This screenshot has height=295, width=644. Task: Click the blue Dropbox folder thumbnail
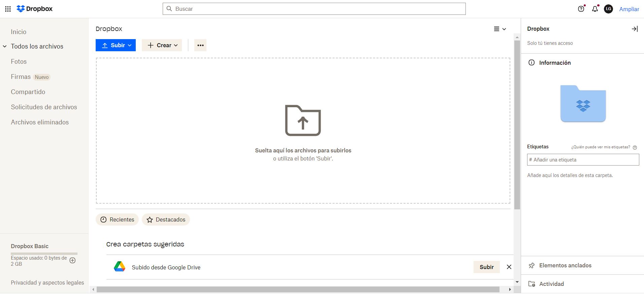click(x=583, y=104)
